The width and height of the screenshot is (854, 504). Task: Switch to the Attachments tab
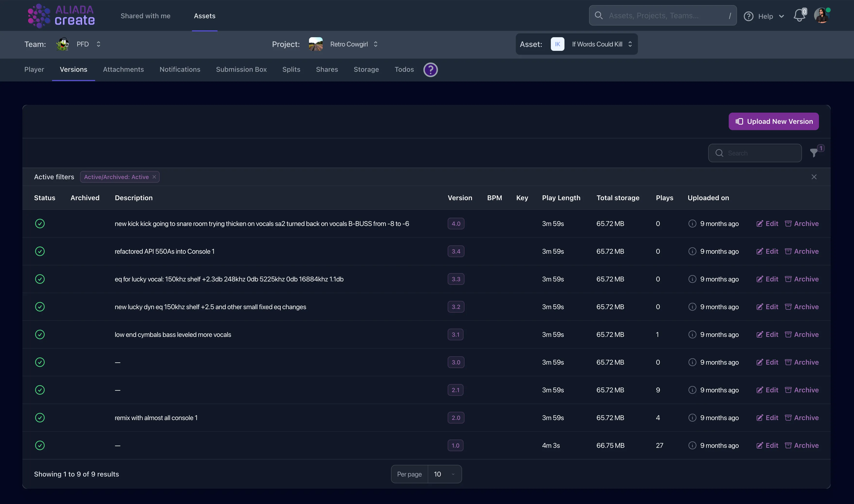[x=123, y=69]
